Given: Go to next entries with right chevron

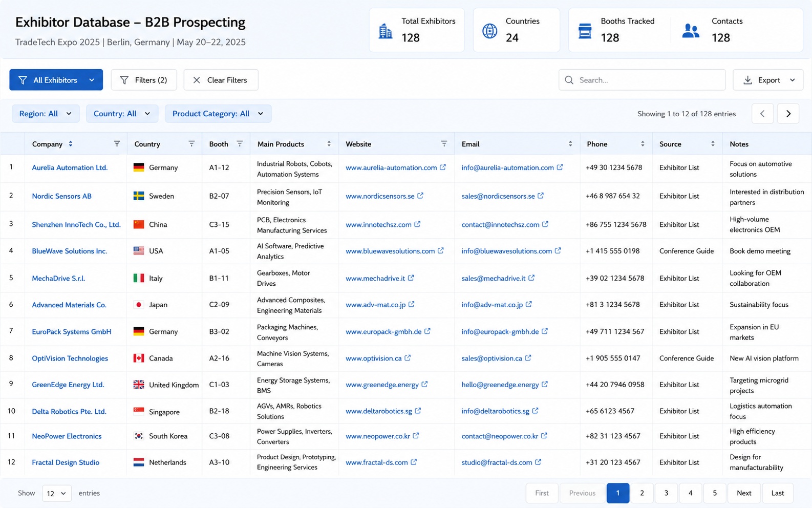Looking at the screenshot, I should (788, 114).
